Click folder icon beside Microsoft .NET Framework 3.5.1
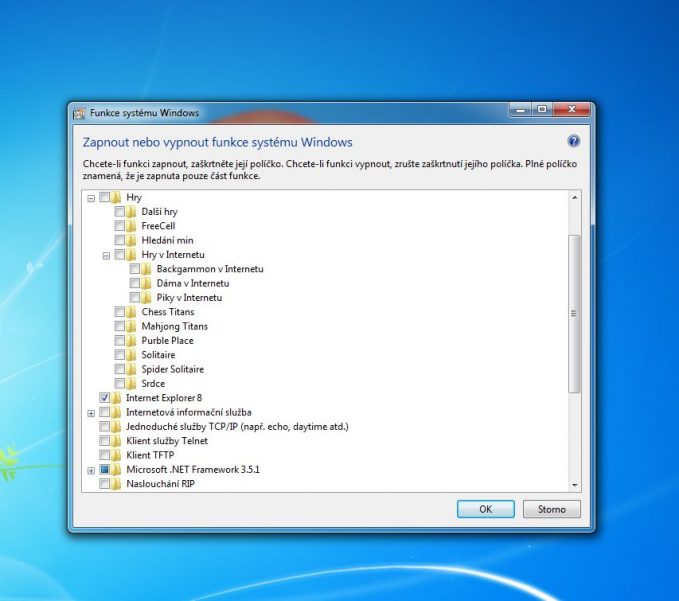Viewport: 679px width, 601px height. click(116, 469)
